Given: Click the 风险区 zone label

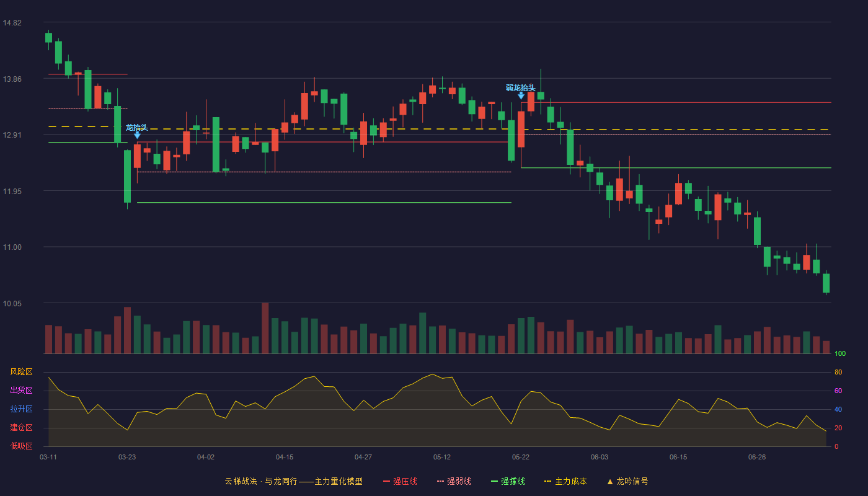Looking at the screenshot, I should tap(21, 372).
